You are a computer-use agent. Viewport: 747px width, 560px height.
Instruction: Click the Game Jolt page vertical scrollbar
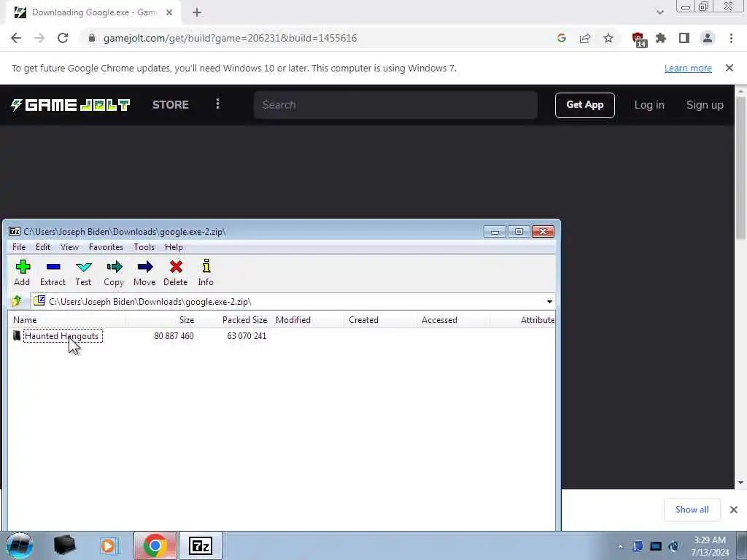(x=740, y=168)
